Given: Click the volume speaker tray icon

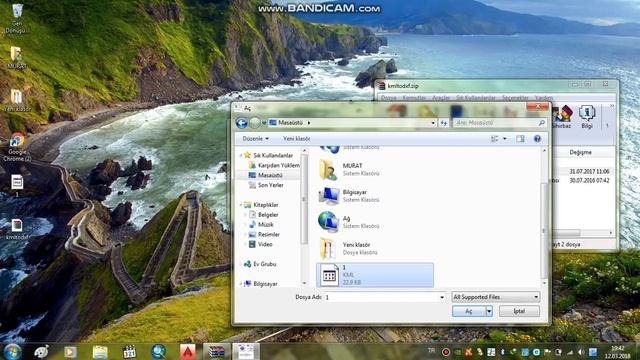Looking at the screenshot, I should pos(580,352).
